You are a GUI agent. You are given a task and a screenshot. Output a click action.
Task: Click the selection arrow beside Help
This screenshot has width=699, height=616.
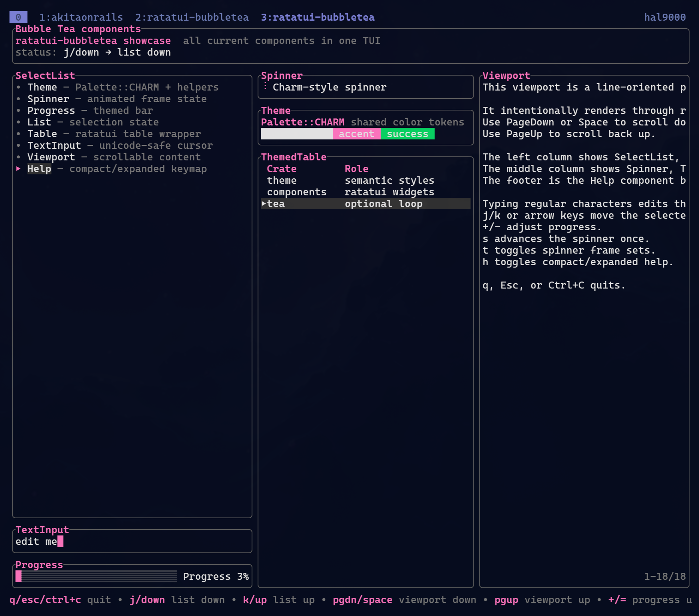point(19,168)
